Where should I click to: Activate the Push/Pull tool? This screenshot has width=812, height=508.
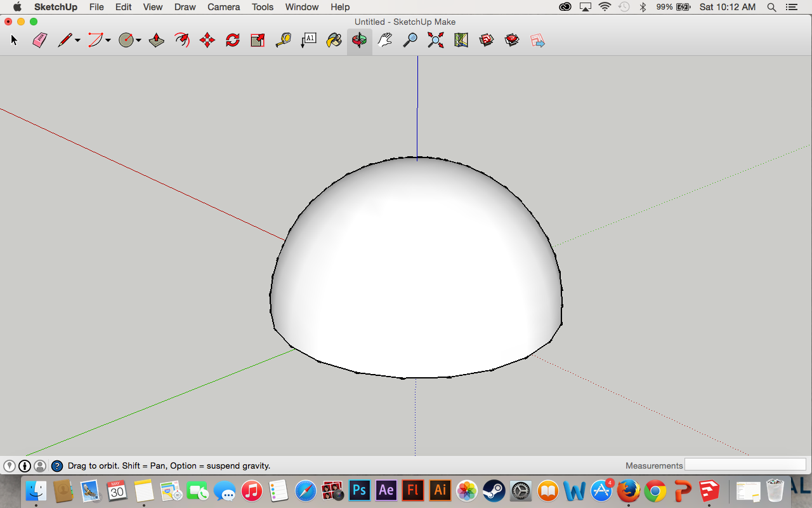pyautogui.click(x=156, y=39)
